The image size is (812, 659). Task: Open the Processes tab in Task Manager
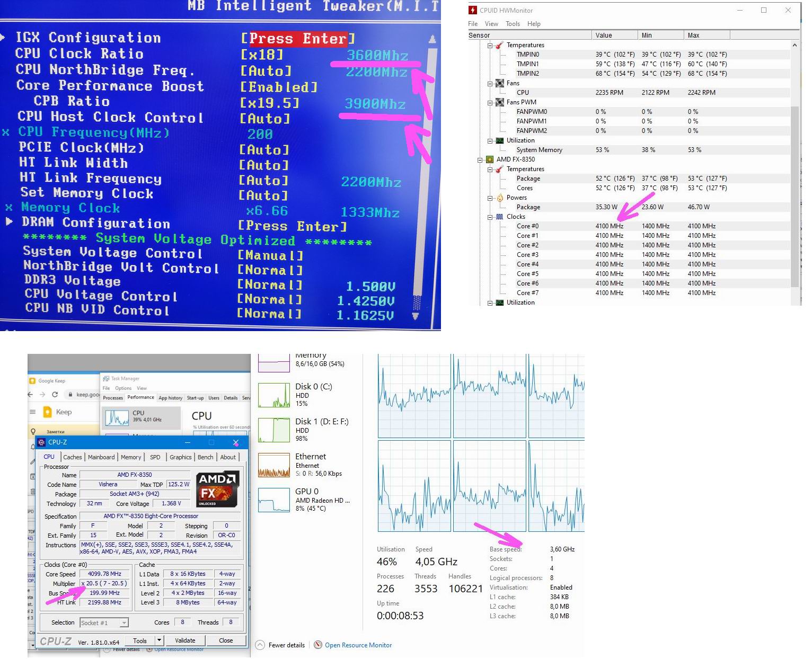[113, 398]
